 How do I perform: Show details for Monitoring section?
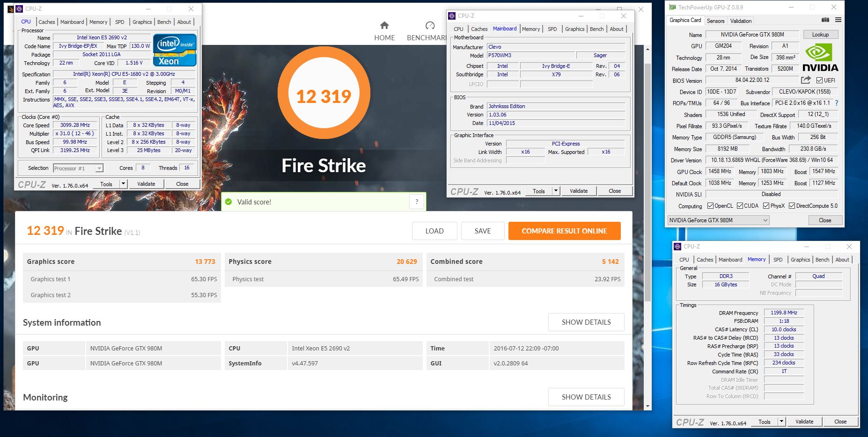pyautogui.click(x=586, y=397)
